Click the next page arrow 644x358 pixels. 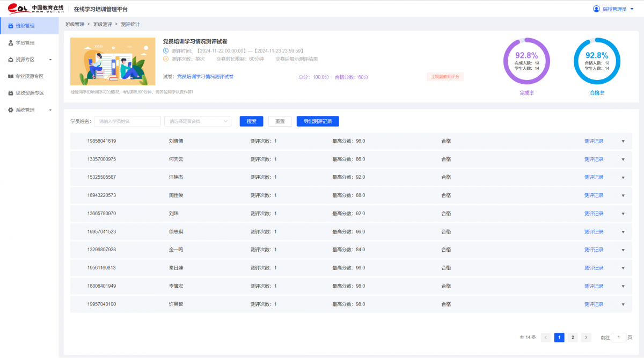point(586,338)
